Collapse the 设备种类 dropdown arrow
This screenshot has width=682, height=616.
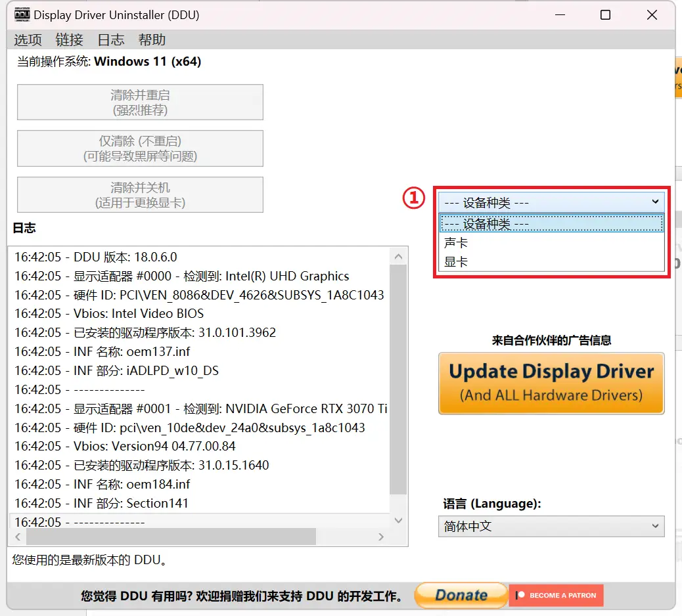click(x=654, y=202)
